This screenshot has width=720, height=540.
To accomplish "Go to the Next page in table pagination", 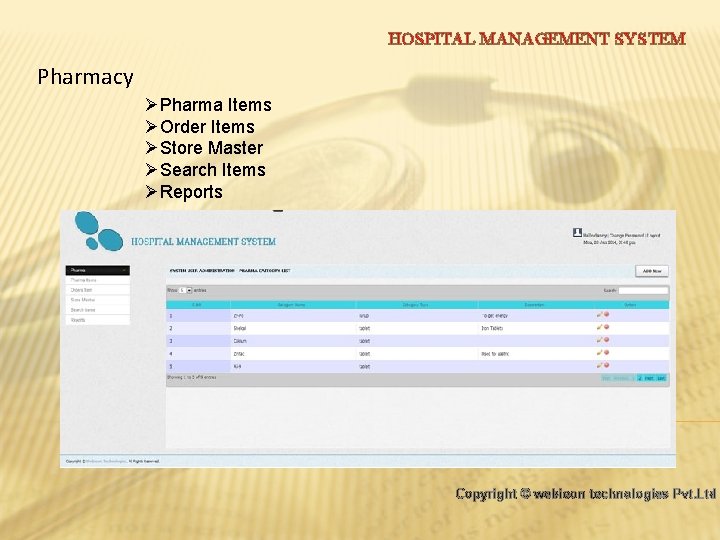I will 649,378.
